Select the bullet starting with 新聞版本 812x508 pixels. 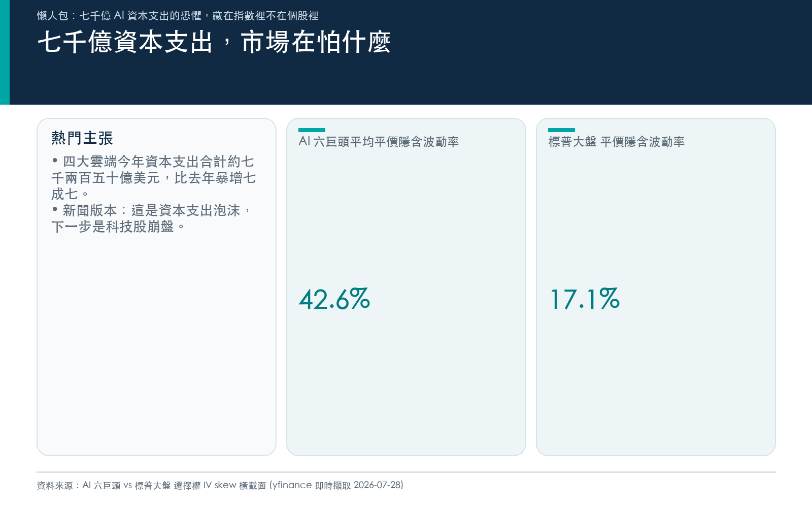152,218
